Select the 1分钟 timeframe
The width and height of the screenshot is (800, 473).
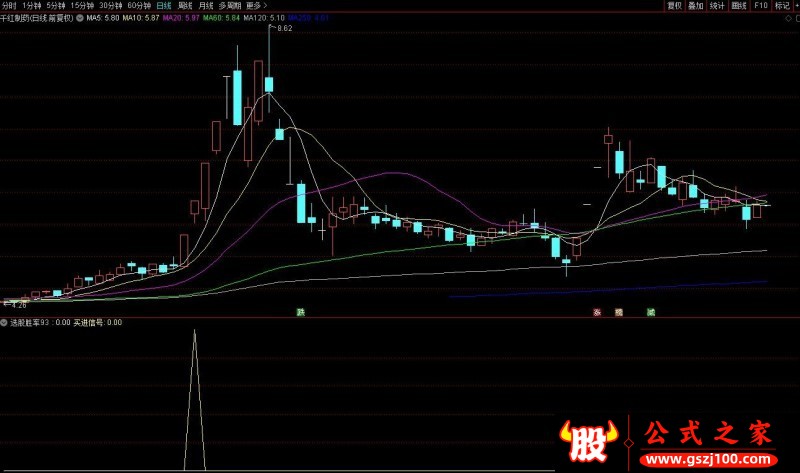32,6
